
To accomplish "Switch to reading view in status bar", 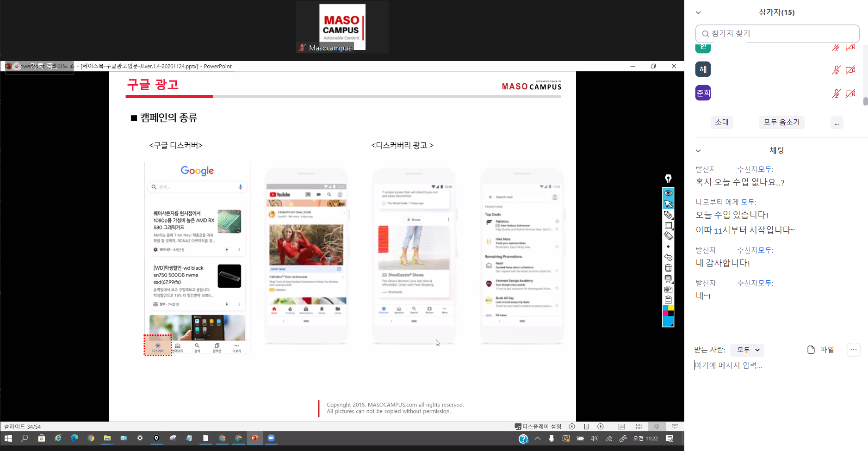I will click(x=657, y=426).
